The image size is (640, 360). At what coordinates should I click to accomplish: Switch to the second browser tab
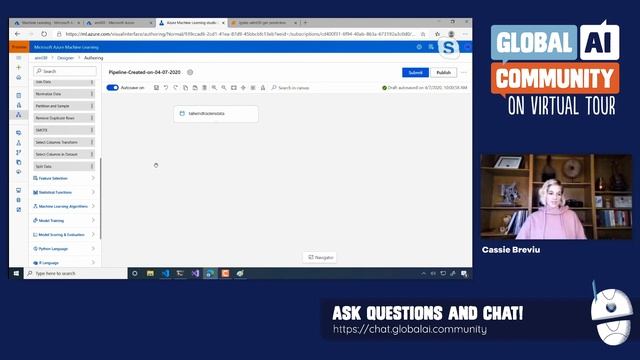(x=119, y=23)
